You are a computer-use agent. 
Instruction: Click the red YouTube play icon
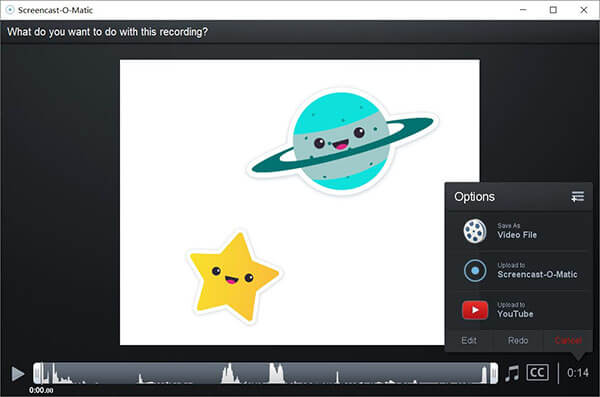(475, 310)
